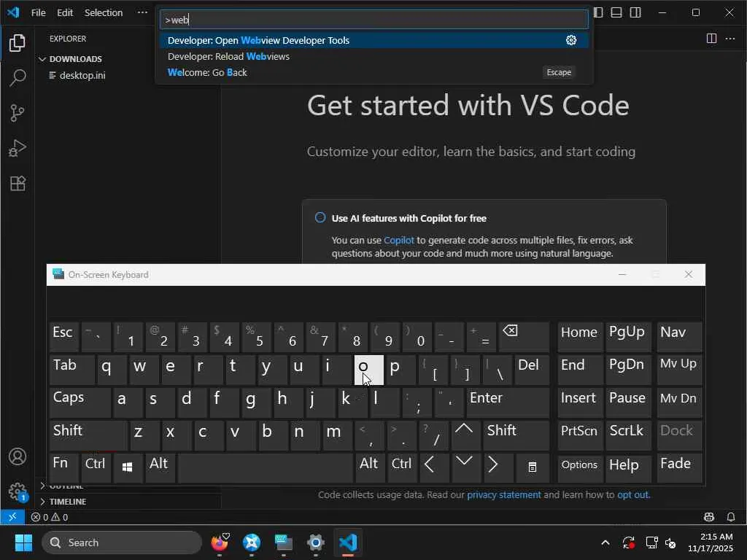This screenshot has height=560, width=747.
Task: Open the Extensions view
Action: point(18,183)
